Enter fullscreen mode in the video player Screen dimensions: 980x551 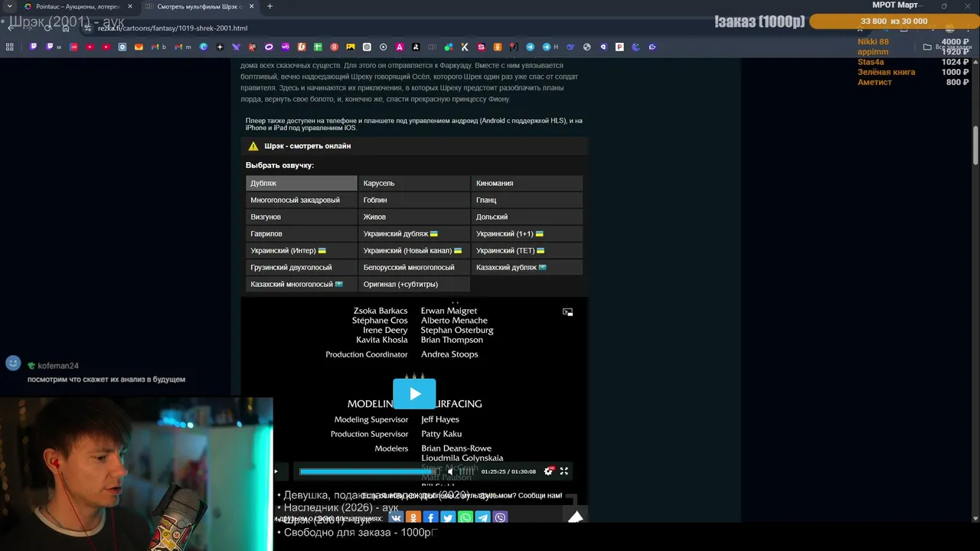click(x=564, y=471)
